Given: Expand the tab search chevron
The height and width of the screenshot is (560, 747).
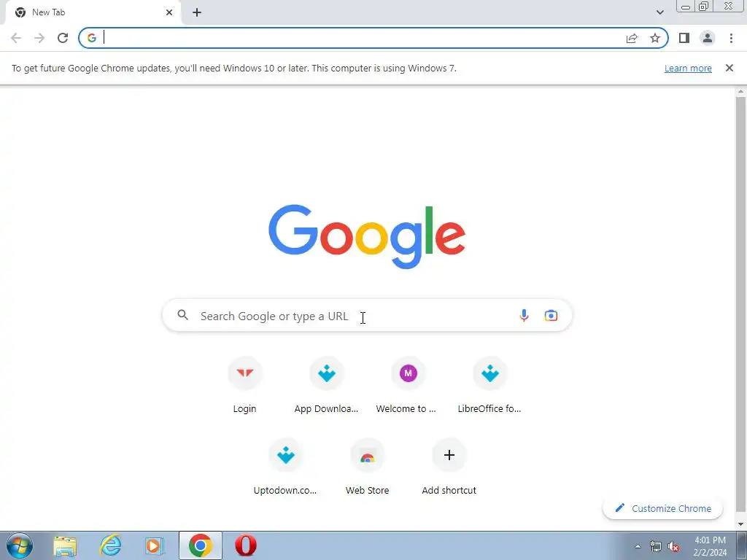Looking at the screenshot, I should tap(659, 12).
